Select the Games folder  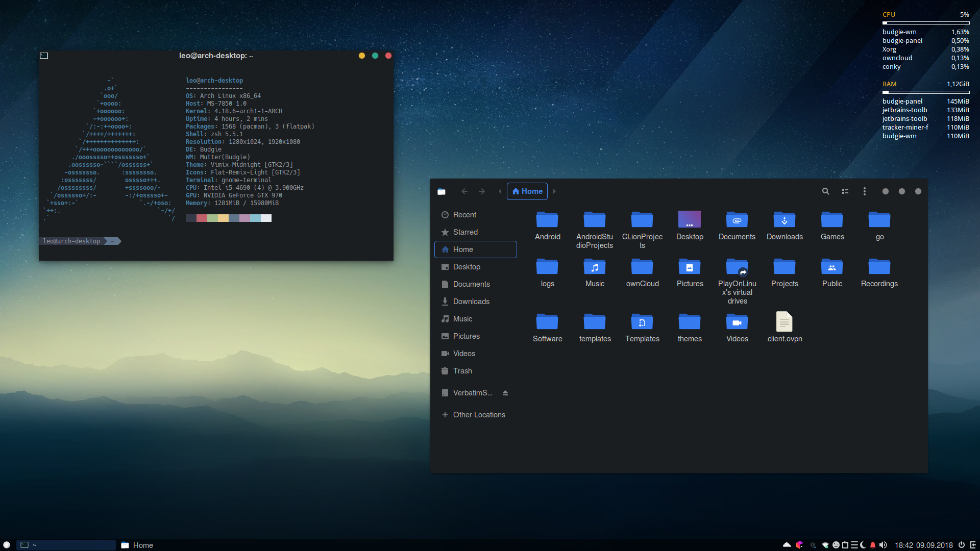pyautogui.click(x=832, y=226)
